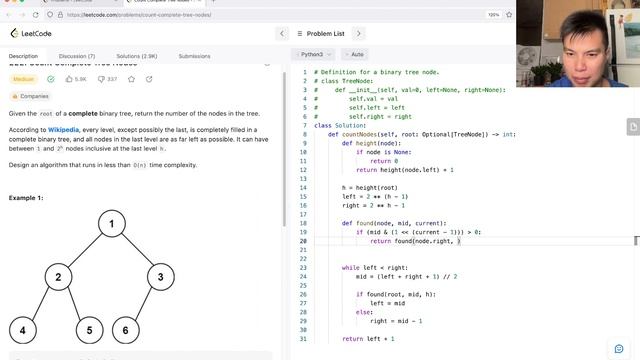Open the chat feedback icon

point(619,349)
